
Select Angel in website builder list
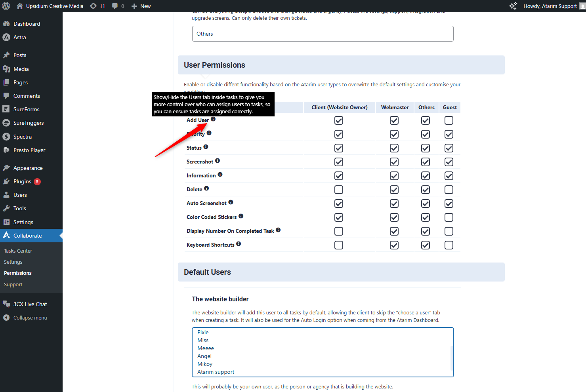(204, 356)
